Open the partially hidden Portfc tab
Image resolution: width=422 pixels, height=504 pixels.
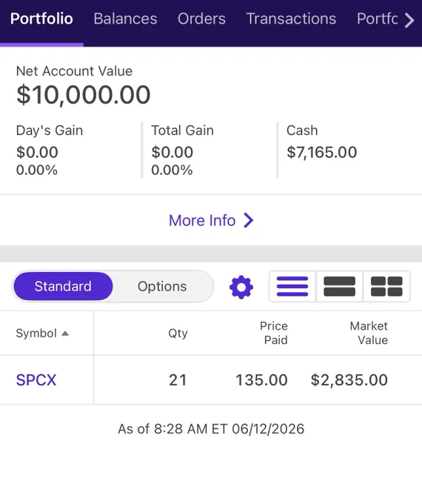coord(378,19)
